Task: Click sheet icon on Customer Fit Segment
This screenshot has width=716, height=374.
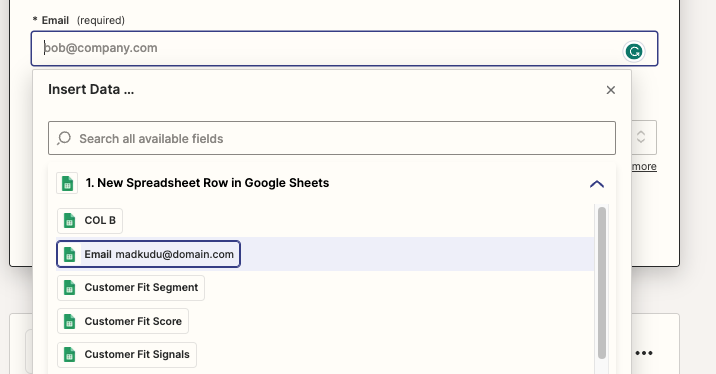Action: 69,288
